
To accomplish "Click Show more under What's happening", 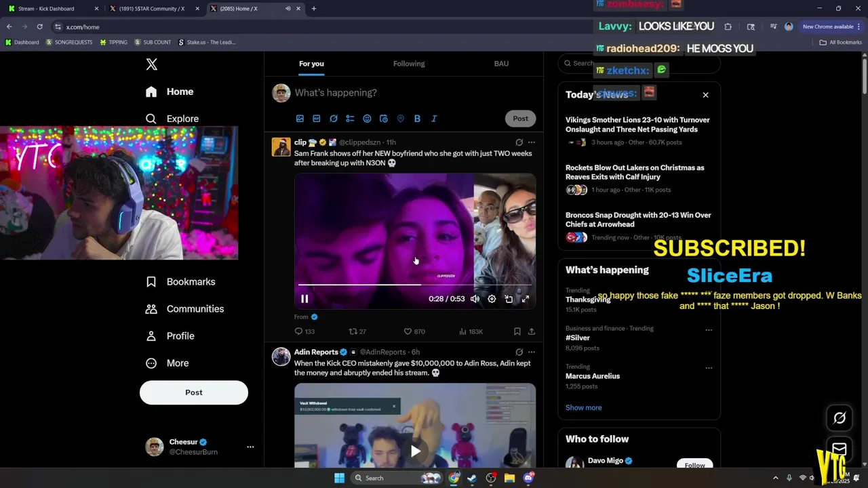I will click(584, 408).
